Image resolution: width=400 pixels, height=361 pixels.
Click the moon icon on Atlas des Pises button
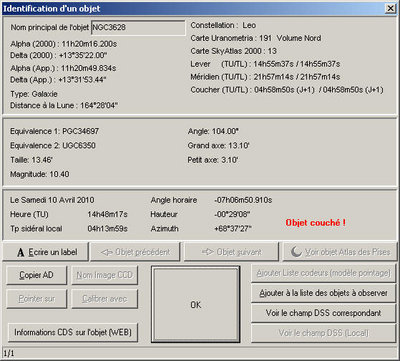[296, 252]
